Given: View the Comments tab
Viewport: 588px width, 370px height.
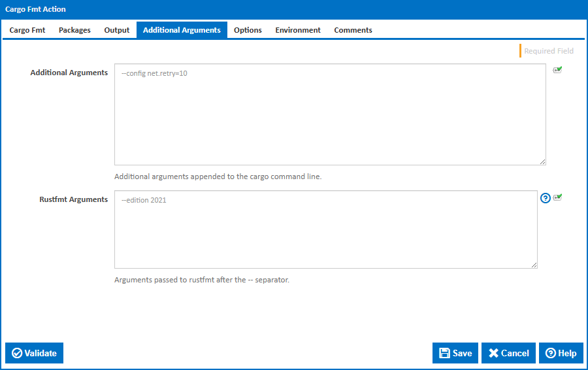Looking at the screenshot, I should (353, 30).
